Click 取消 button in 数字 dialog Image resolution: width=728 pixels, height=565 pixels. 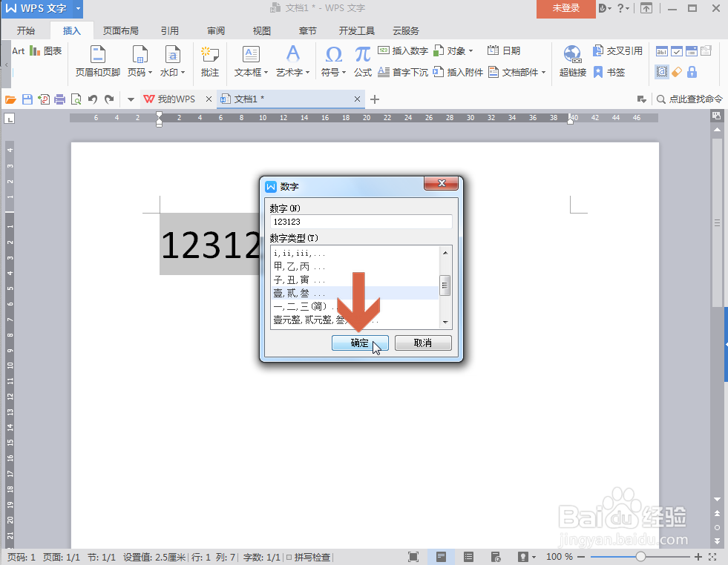(423, 343)
